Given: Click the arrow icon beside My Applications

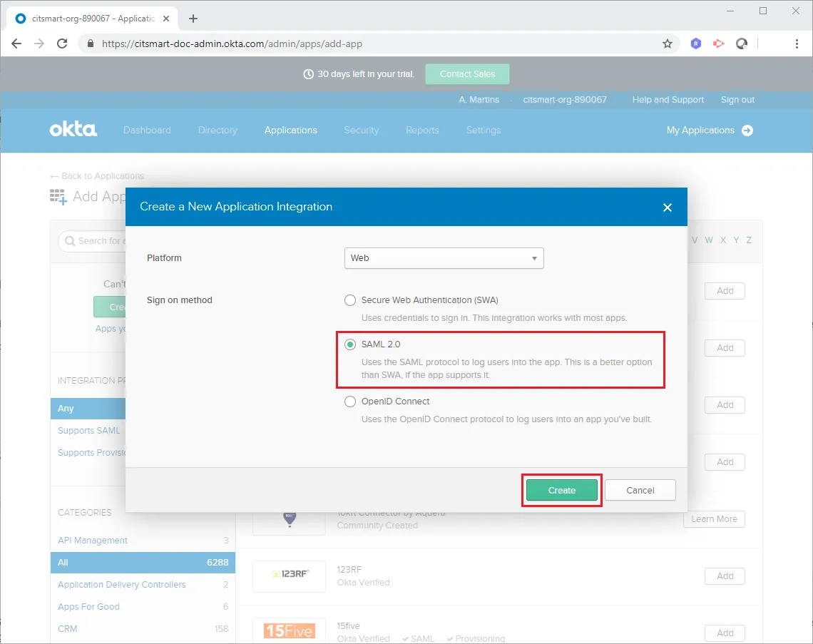Looking at the screenshot, I should pos(747,130).
